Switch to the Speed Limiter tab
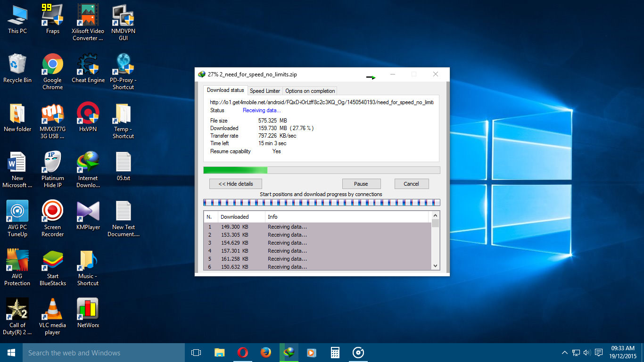 point(265,91)
